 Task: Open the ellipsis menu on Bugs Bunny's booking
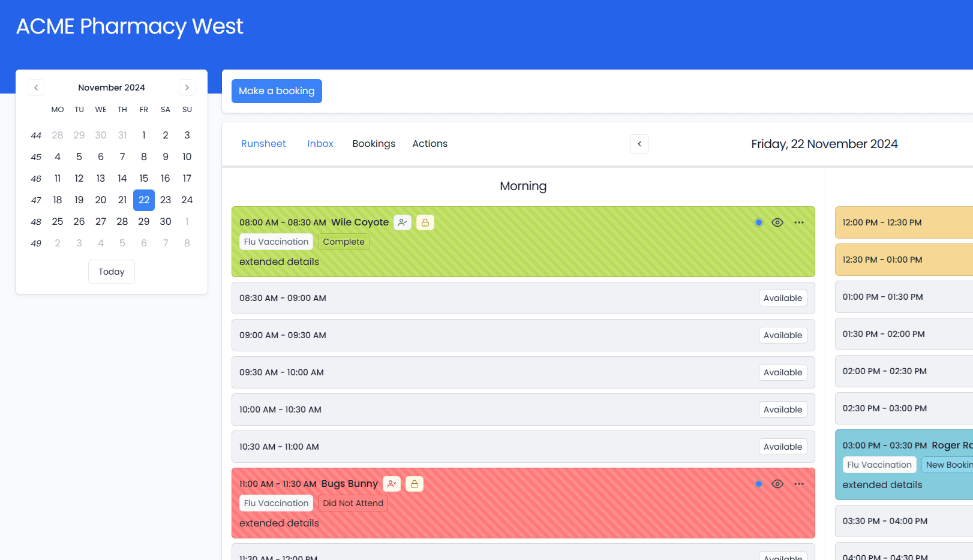[799, 484]
